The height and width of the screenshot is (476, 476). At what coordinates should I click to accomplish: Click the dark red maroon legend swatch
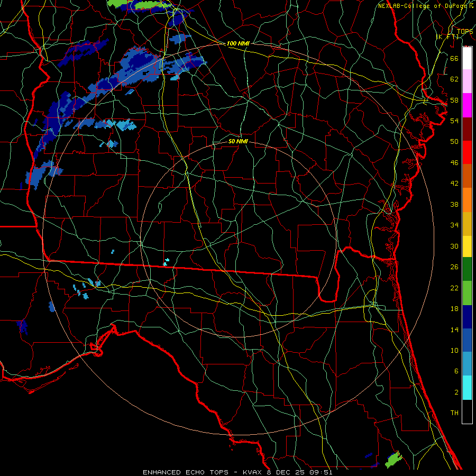point(467,129)
